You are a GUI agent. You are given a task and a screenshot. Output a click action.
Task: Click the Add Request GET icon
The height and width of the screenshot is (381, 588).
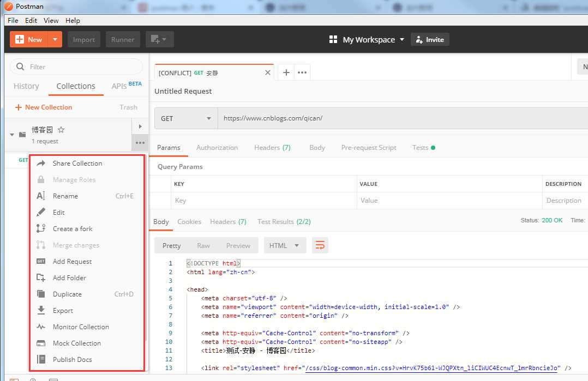coord(41,261)
